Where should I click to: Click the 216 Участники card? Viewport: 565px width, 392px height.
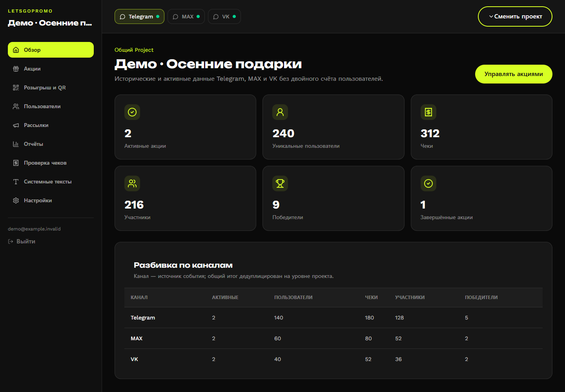[185, 198]
